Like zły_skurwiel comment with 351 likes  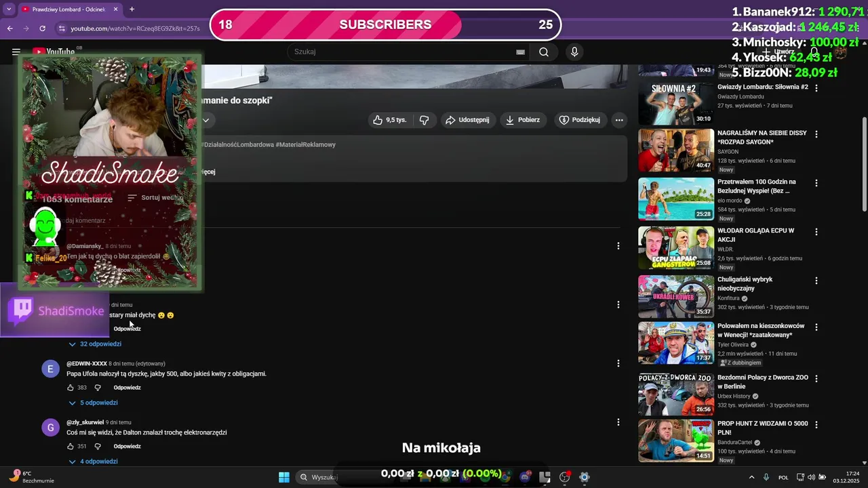(71, 447)
